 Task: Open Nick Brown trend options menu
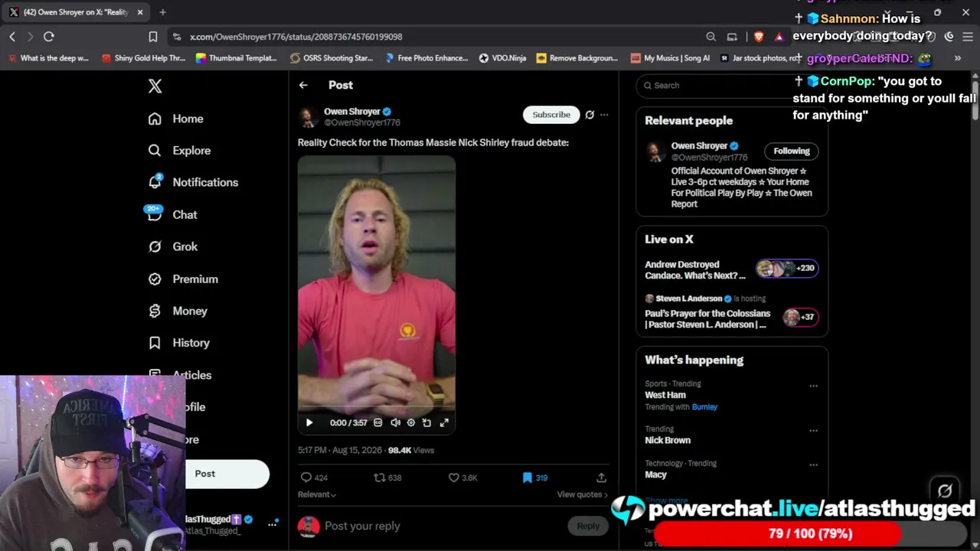point(813,431)
